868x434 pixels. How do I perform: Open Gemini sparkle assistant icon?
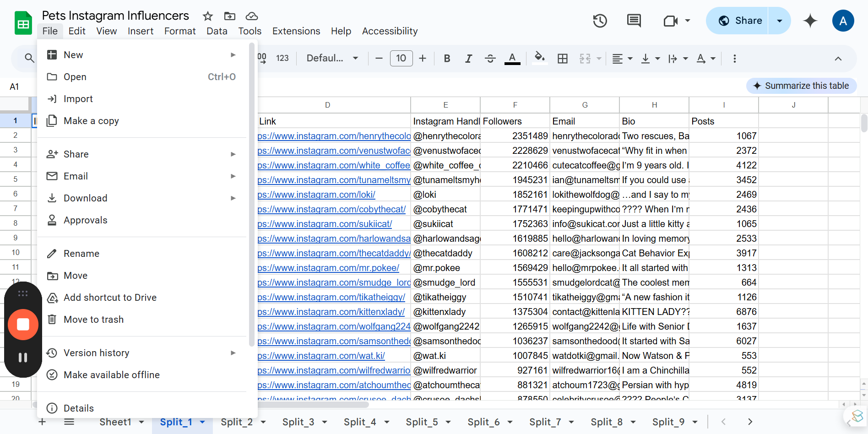click(x=810, y=21)
